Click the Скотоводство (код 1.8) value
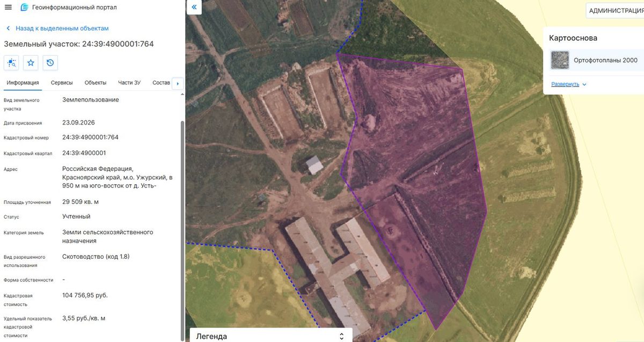644x342 pixels. coord(96,257)
